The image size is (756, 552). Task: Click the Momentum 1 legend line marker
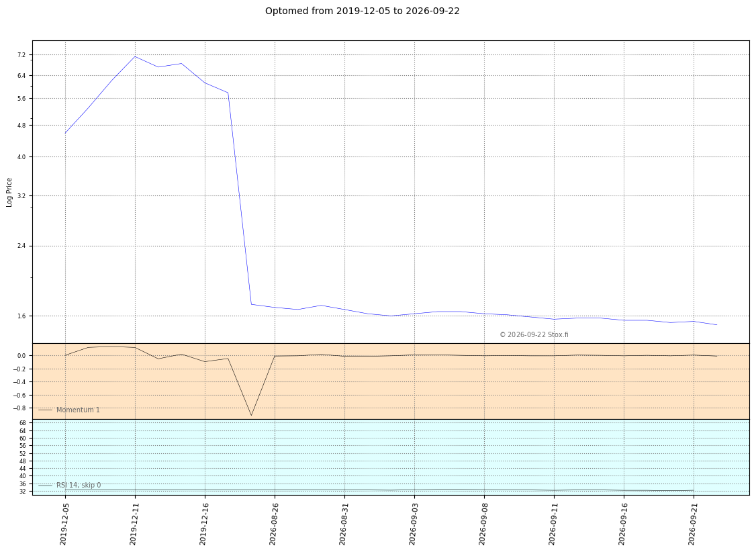[46, 410]
